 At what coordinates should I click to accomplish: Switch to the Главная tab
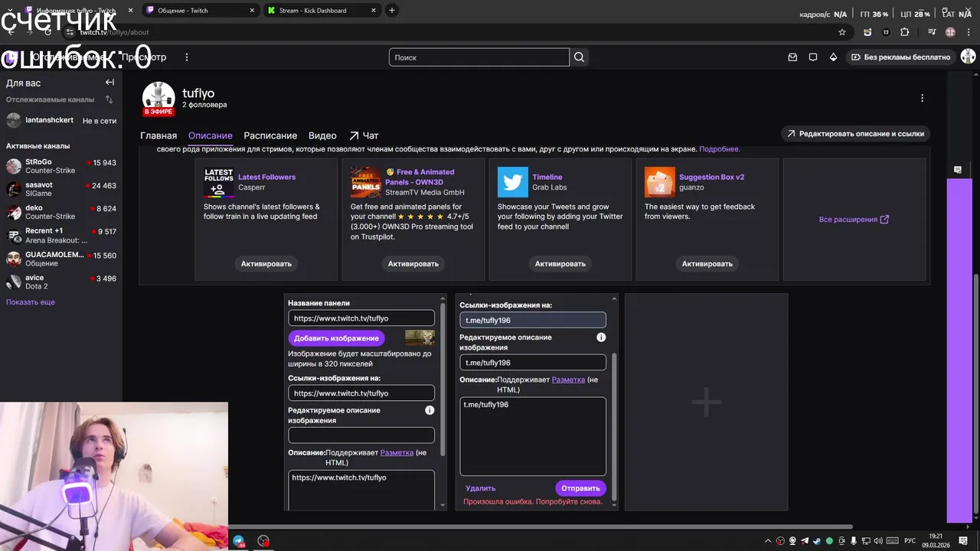pyautogui.click(x=158, y=135)
